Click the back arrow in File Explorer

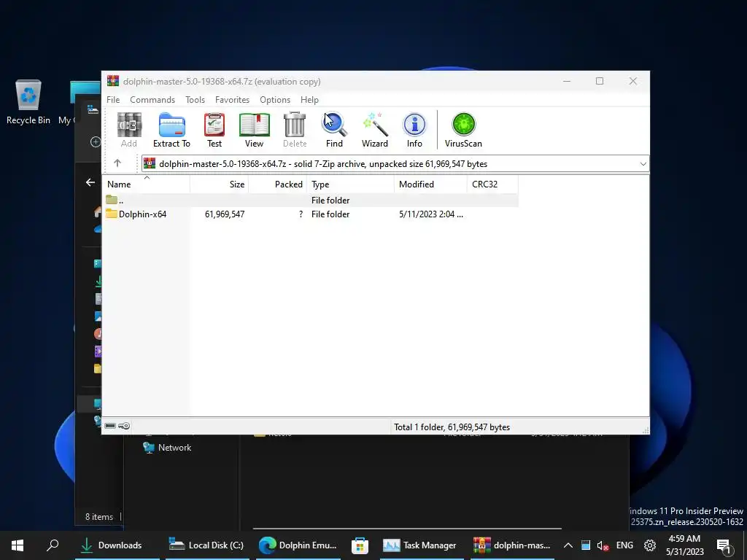tap(90, 182)
